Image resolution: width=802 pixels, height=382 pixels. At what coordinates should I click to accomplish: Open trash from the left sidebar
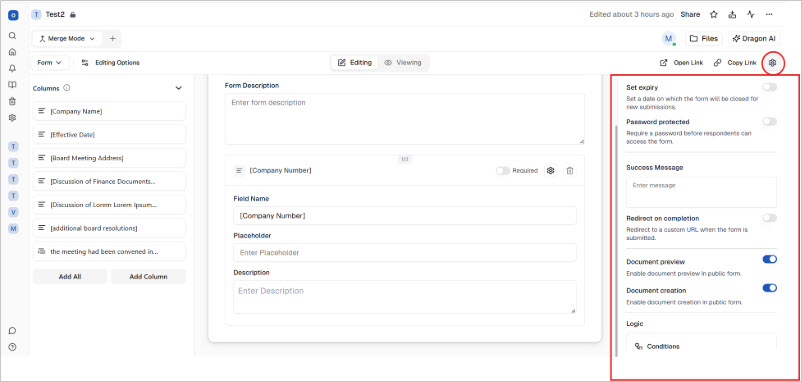click(13, 101)
